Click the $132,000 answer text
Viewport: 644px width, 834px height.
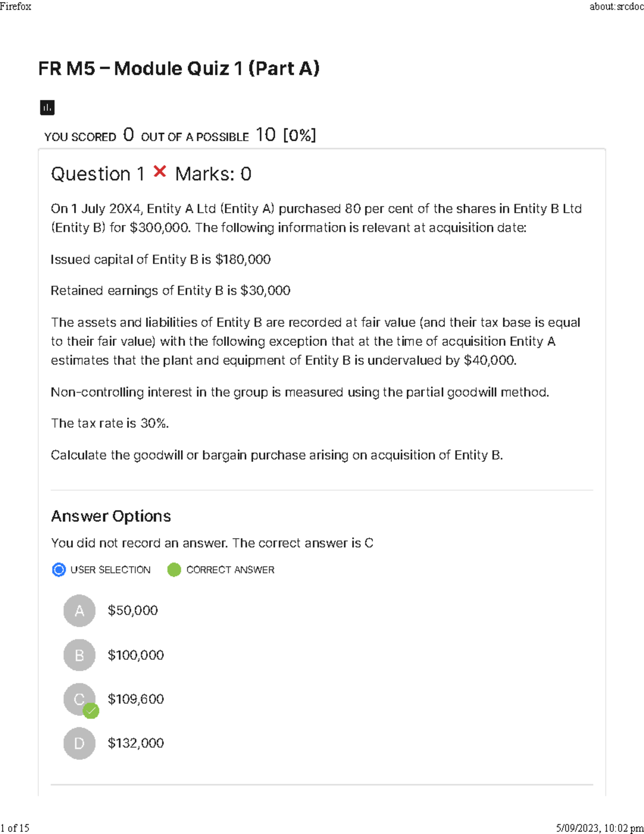[136, 743]
